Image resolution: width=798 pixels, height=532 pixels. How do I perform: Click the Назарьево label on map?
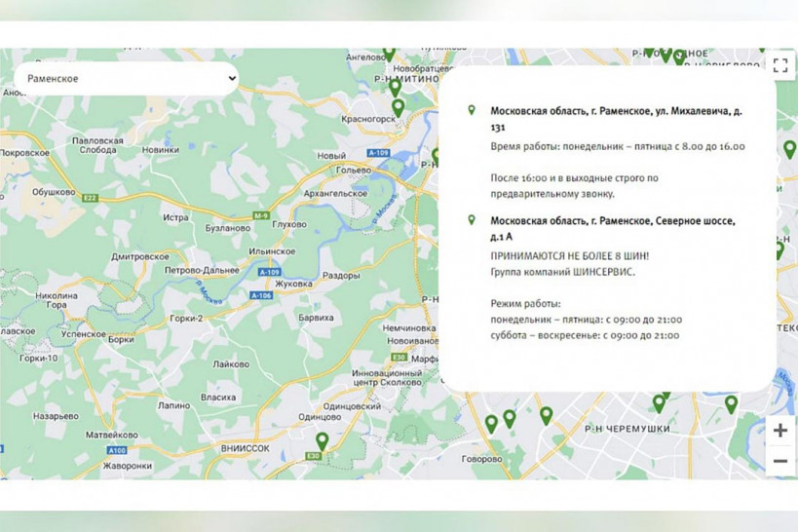click(x=56, y=416)
